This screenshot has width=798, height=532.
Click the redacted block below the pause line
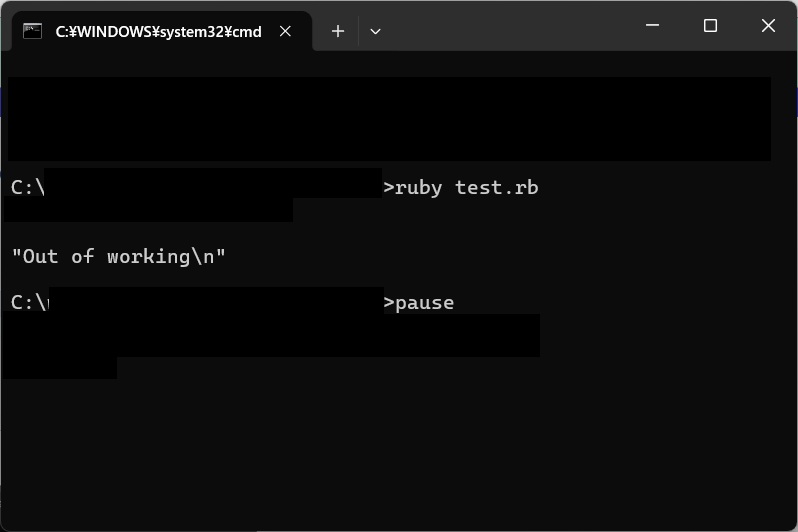[x=270, y=335]
